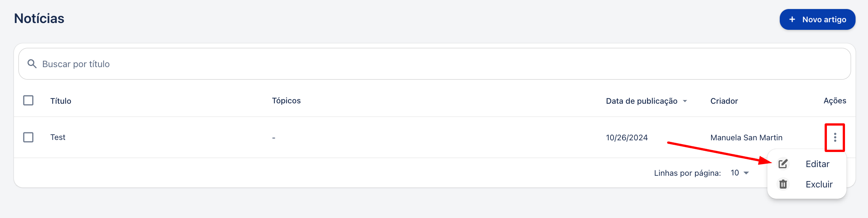Click the Tópicos column header
This screenshot has width=868, height=218.
tap(286, 101)
